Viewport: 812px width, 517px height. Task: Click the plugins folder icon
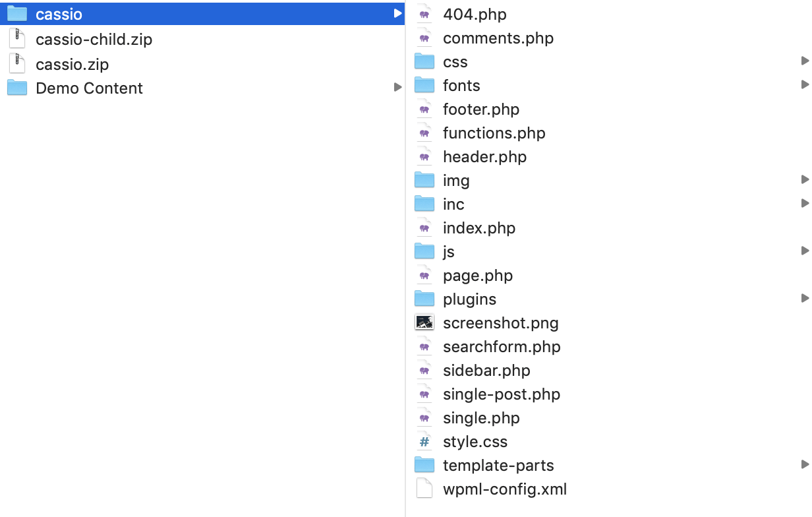point(424,299)
